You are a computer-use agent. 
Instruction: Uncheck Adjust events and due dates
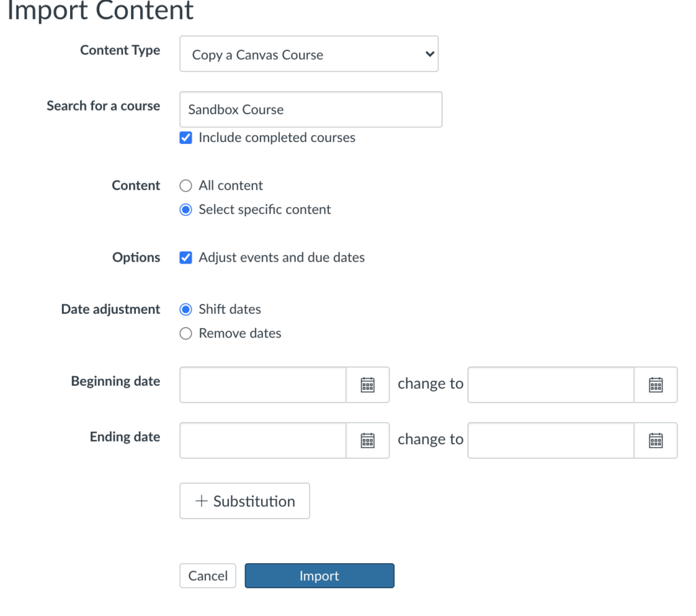click(x=186, y=258)
